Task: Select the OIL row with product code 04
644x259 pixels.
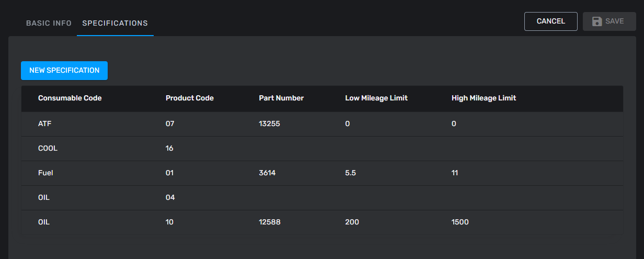Action: [44, 198]
